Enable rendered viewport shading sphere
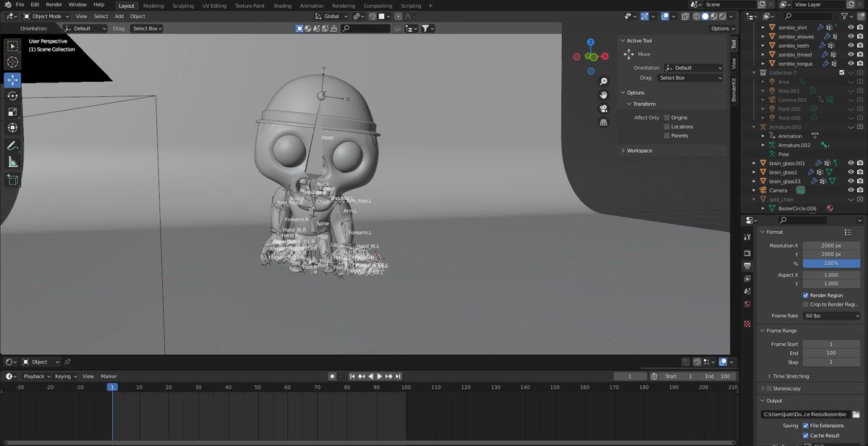 [722, 16]
